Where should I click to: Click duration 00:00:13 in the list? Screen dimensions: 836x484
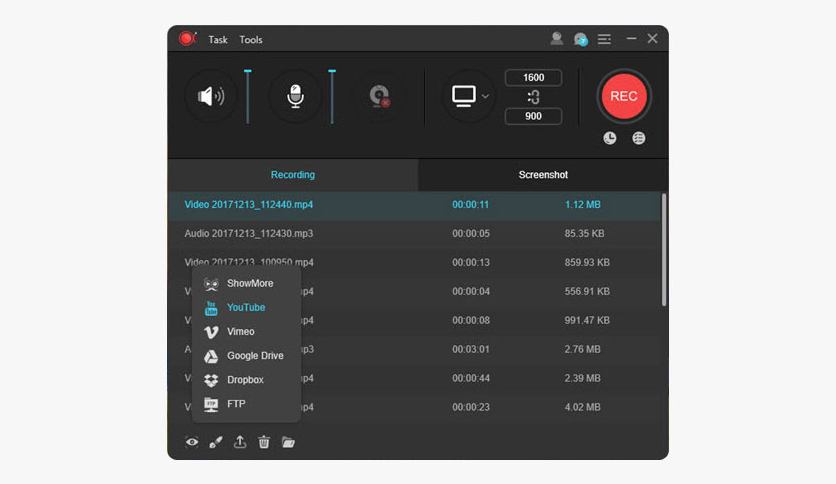[x=471, y=262]
